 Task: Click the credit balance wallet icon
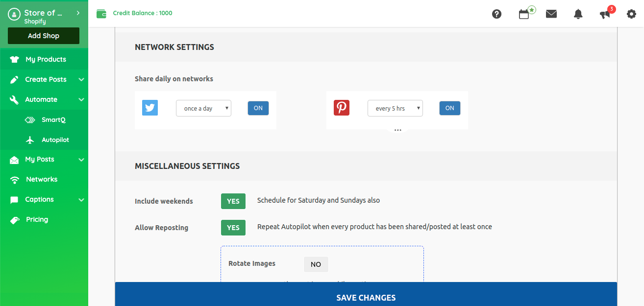pyautogui.click(x=101, y=13)
